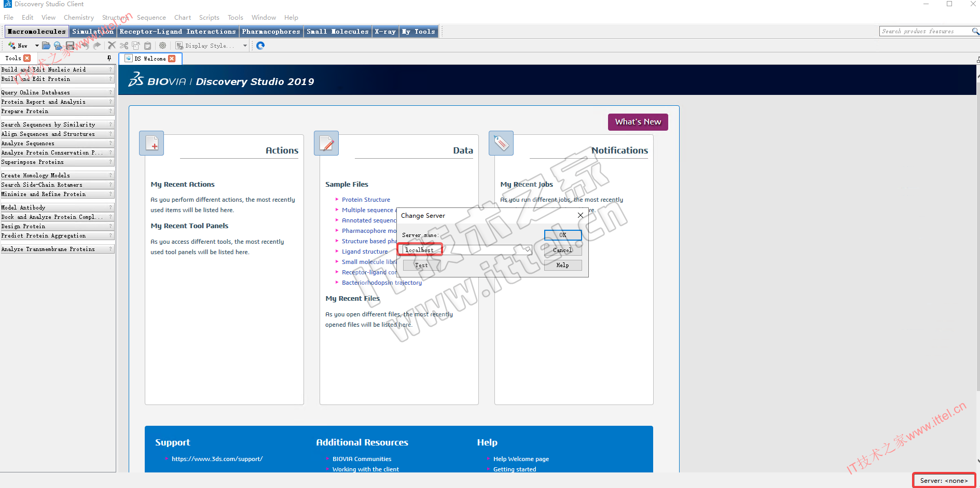Click OK in Change Server dialog

pos(563,235)
